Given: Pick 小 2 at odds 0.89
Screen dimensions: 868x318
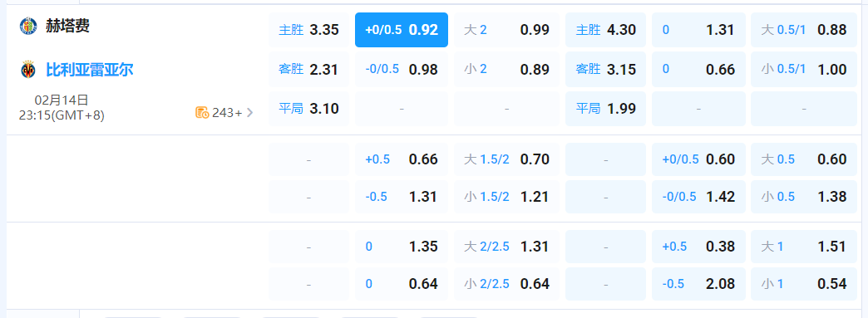Looking at the screenshot, I should [507, 70].
